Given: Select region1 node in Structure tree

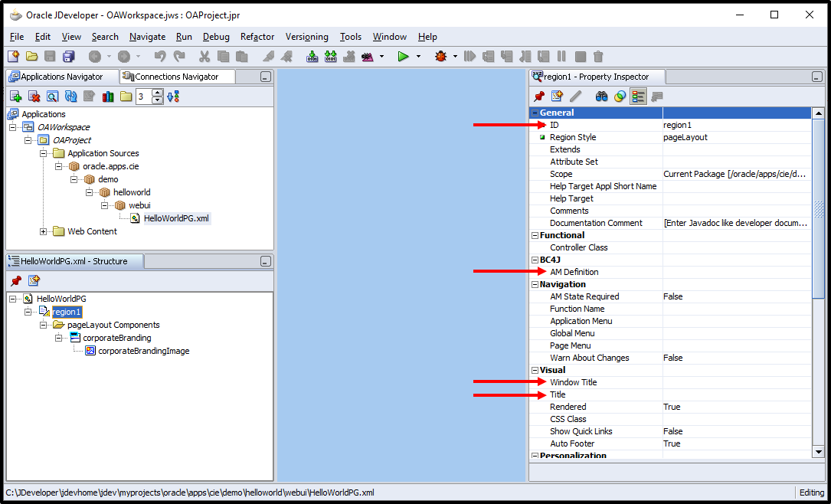Looking at the screenshot, I should (x=67, y=313).
